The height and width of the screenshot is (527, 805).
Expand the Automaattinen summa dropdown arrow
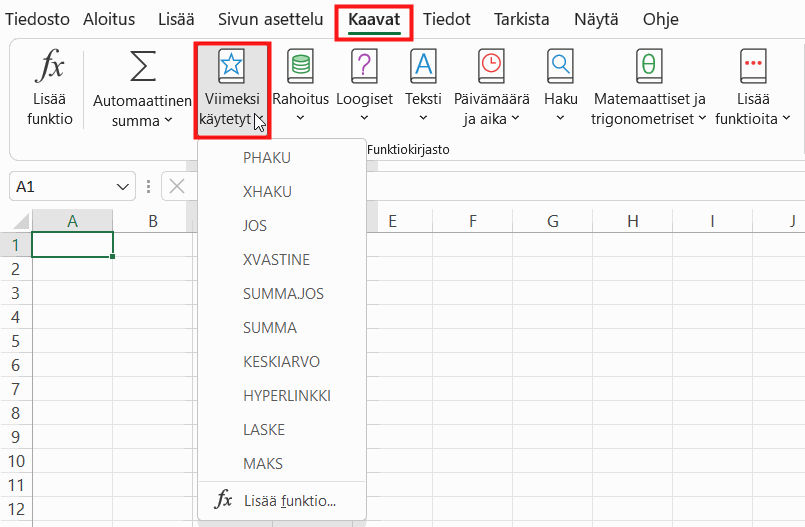tap(168, 121)
